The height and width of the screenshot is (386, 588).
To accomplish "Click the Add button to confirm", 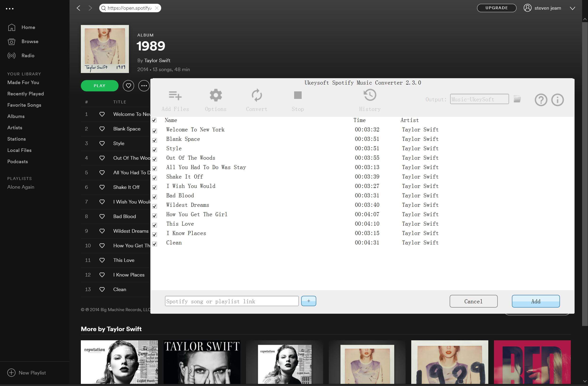I will click(535, 301).
